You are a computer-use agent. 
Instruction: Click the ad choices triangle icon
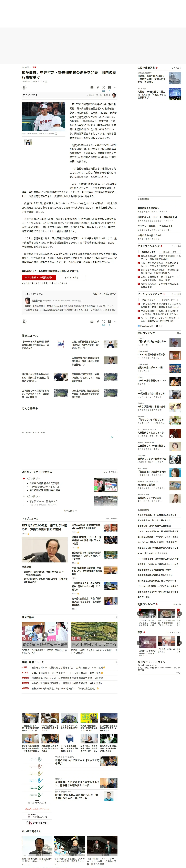[x=112, y=437]
